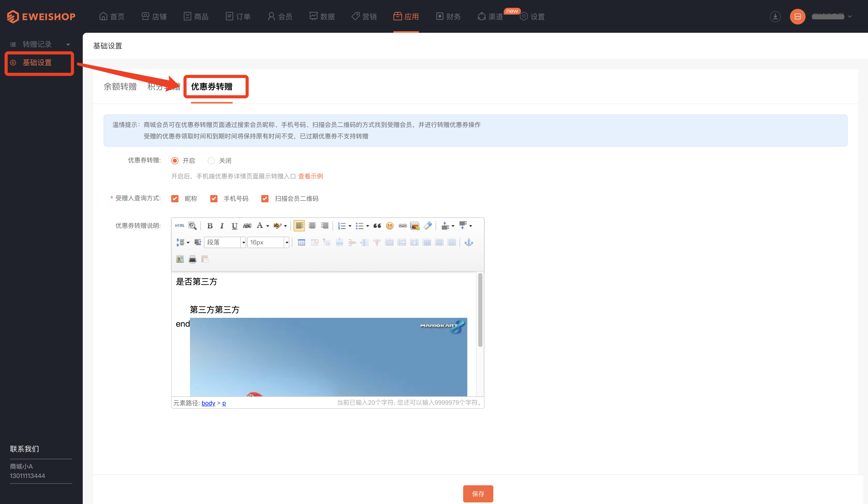Open 商品 in top navigation
868x504 pixels.
pos(196,17)
